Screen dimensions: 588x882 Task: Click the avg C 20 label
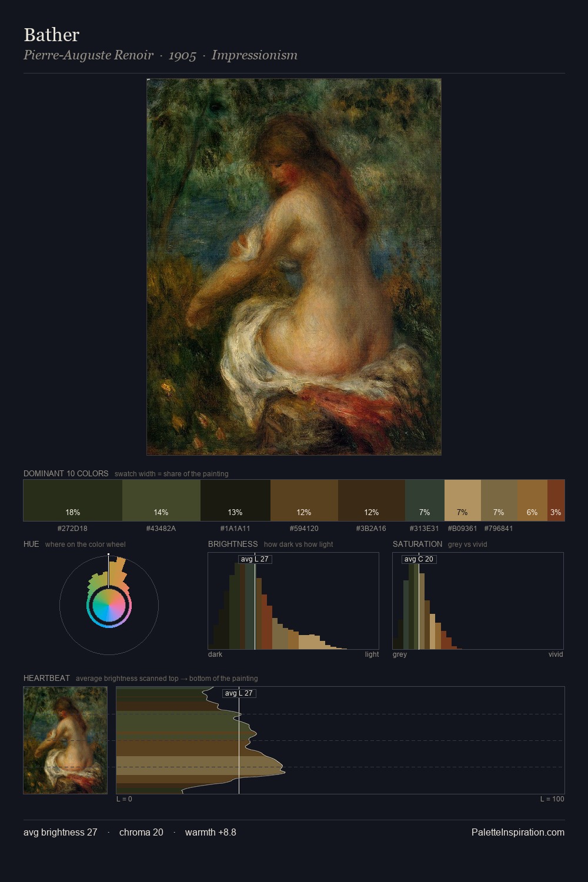click(x=419, y=559)
